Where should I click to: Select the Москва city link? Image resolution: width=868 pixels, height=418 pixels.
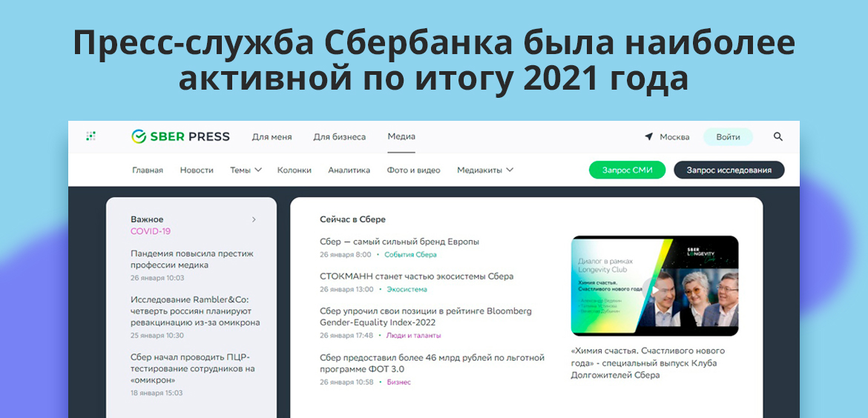coord(674,137)
